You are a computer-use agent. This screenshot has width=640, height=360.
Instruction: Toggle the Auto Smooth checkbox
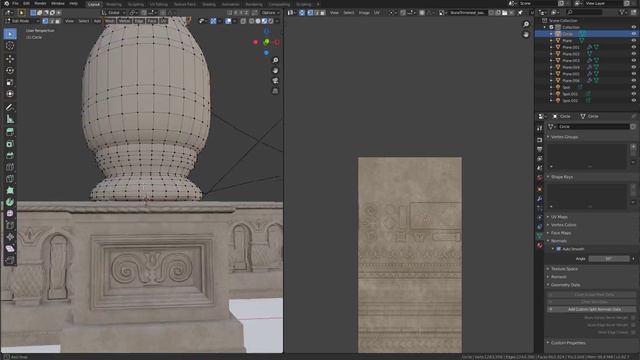(x=559, y=249)
